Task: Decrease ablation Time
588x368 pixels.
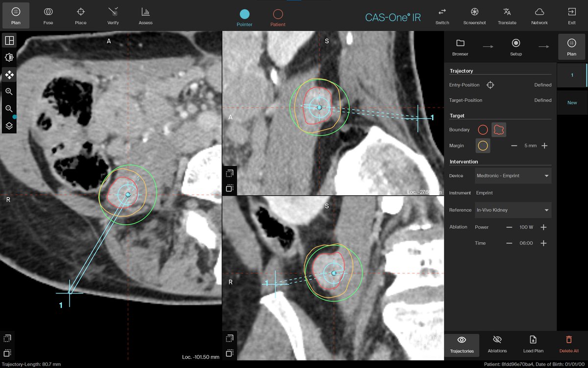Action: (509, 243)
